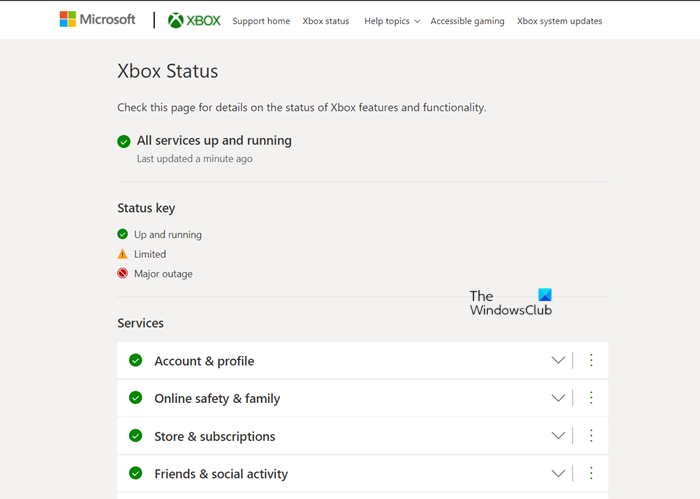The image size is (700, 499).
Task: Open more options for Account & profile
Action: tap(591, 360)
